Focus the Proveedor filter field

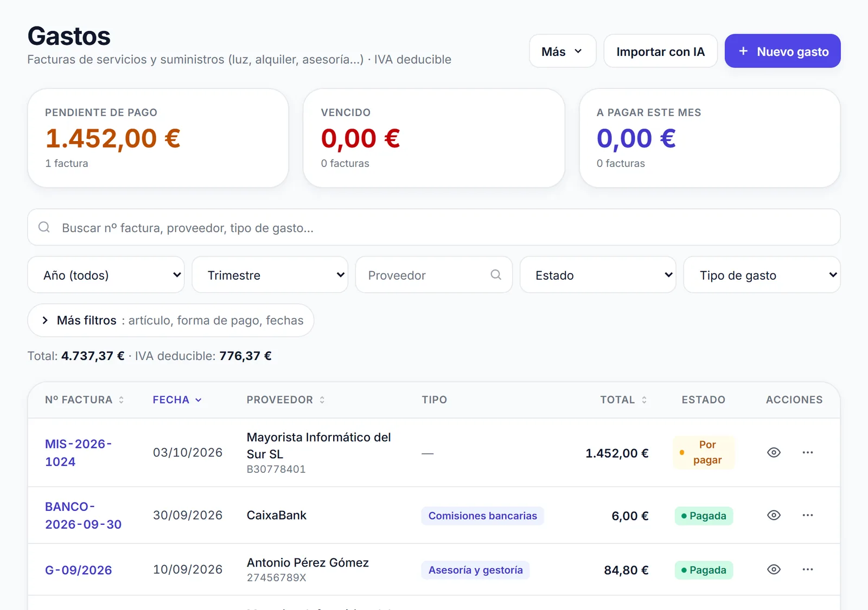coord(434,275)
